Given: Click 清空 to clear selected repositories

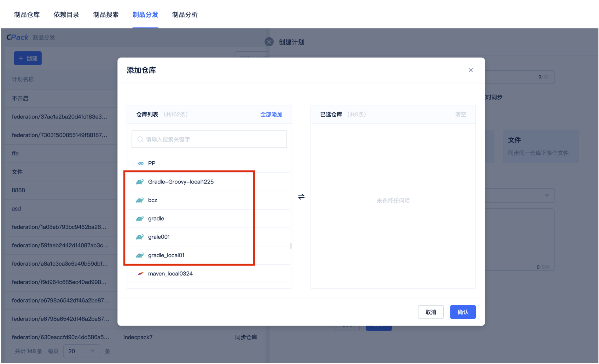Looking at the screenshot, I should pos(461,114).
